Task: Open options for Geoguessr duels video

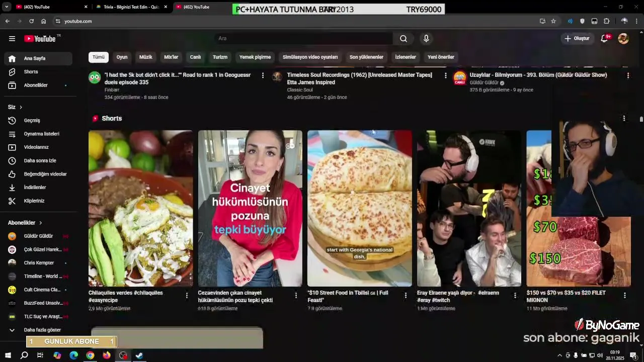Action: tap(263, 75)
